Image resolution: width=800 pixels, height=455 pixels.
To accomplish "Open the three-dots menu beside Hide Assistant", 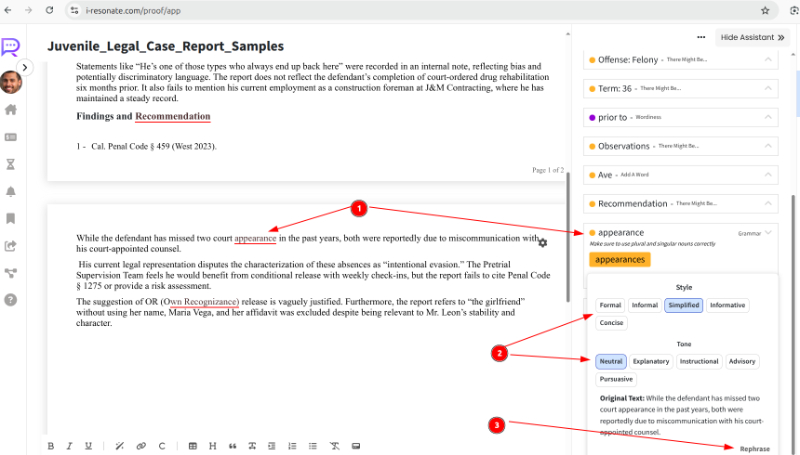I will coord(701,37).
